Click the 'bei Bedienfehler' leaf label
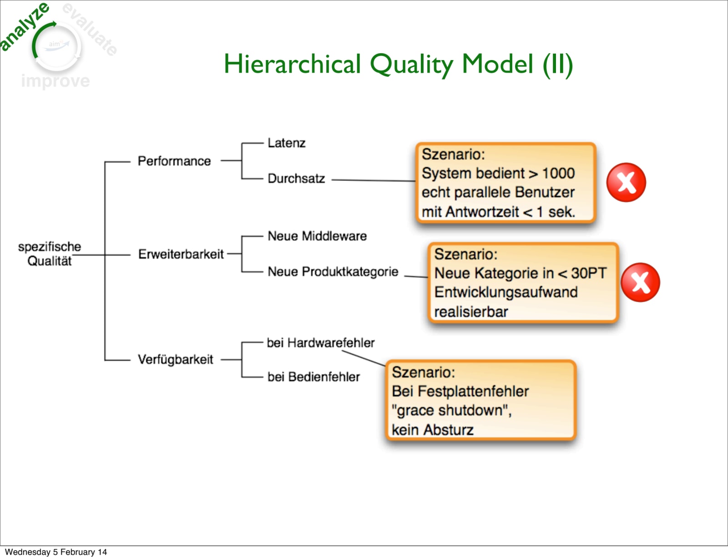This screenshot has height=560, width=728. coord(313,377)
